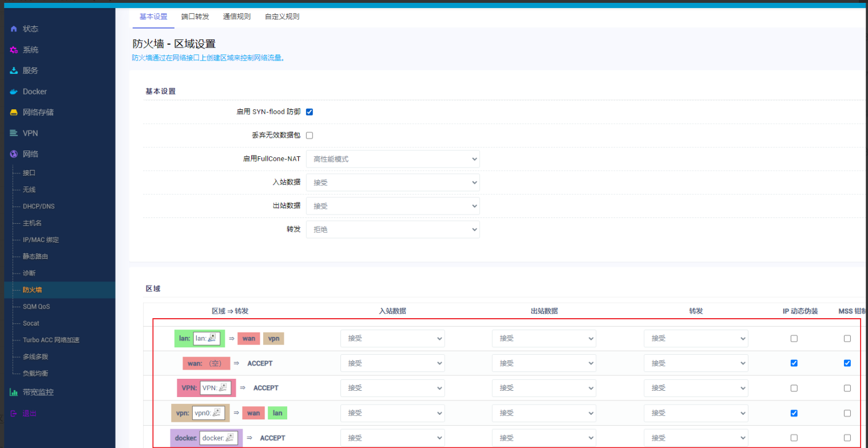
Task: Open the docker zone 出站数据 dropdown
Action: pos(544,438)
